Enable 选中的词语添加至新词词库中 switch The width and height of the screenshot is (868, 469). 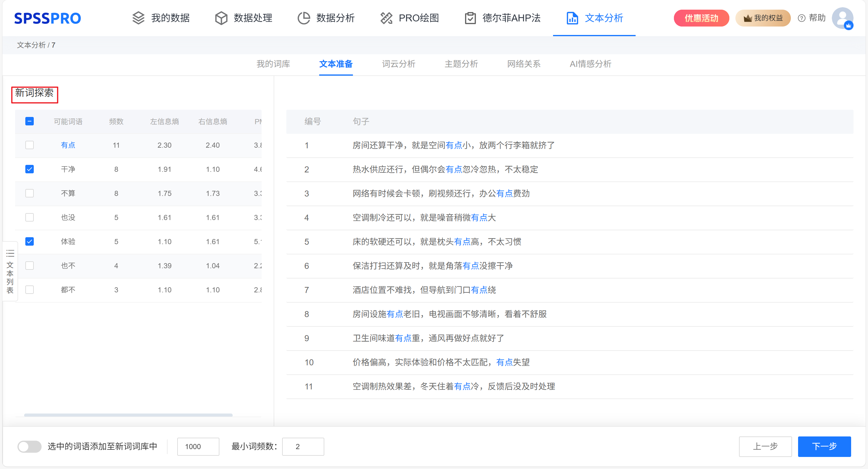pyautogui.click(x=30, y=446)
